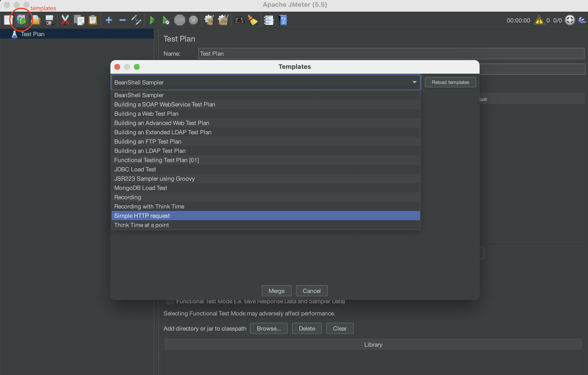Click the Cut scissors icon
588x375 pixels.
click(x=65, y=20)
